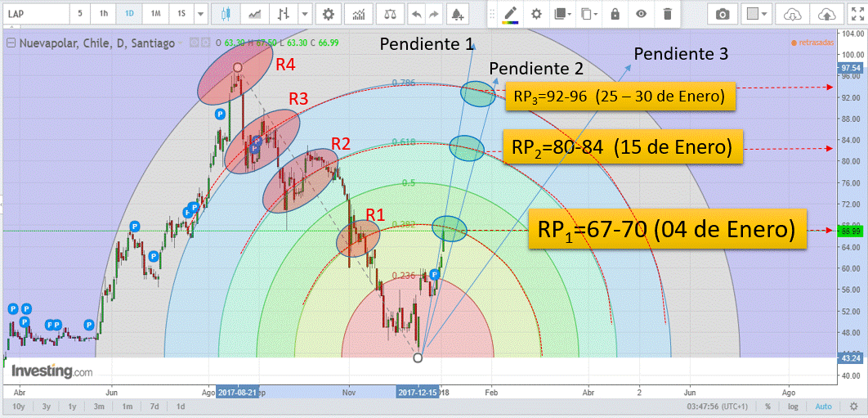
Task: Undo the last chart action
Action: click(416, 14)
